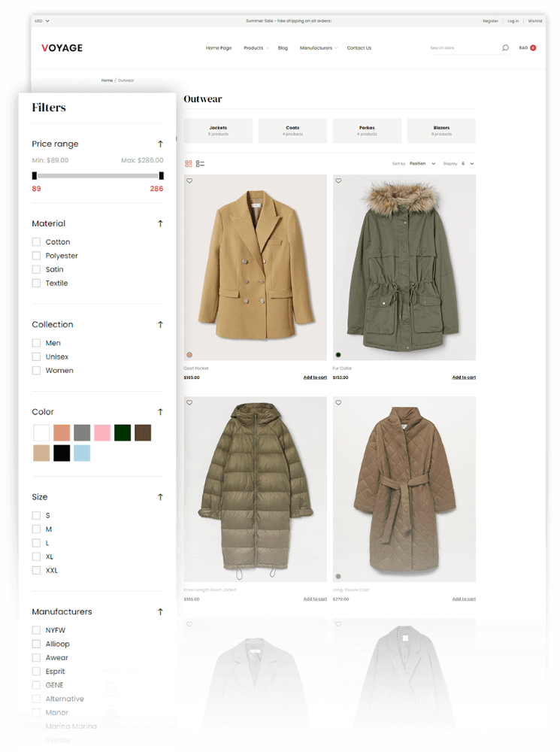Screen dimensions: 560x752
Task: Open the Products menu
Action: click(x=256, y=48)
